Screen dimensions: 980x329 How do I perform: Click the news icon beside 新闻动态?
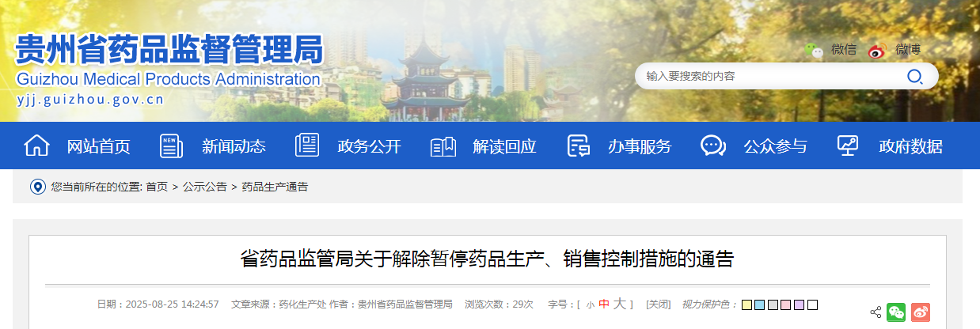click(171, 146)
